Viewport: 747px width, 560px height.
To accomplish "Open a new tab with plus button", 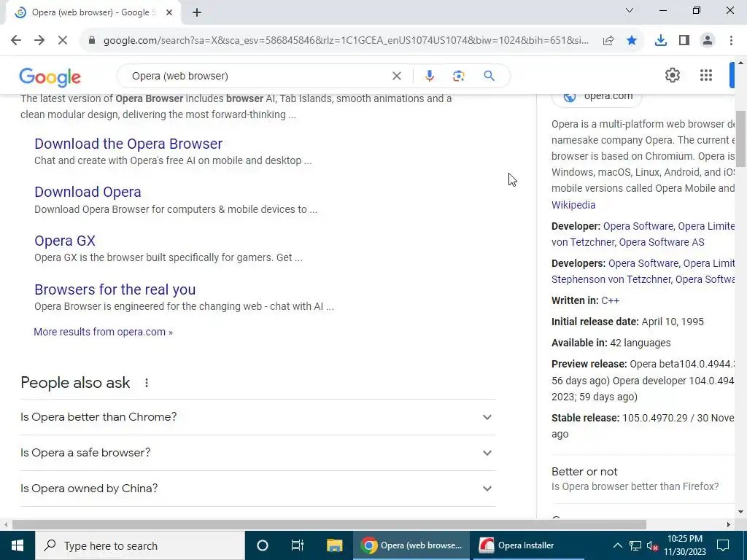I will coord(197,13).
